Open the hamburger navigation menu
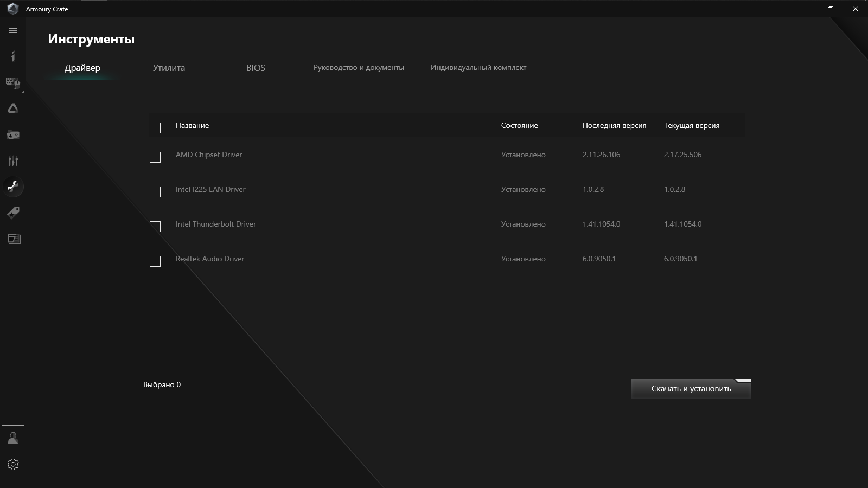This screenshot has height=488, width=868. click(x=13, y=30)
